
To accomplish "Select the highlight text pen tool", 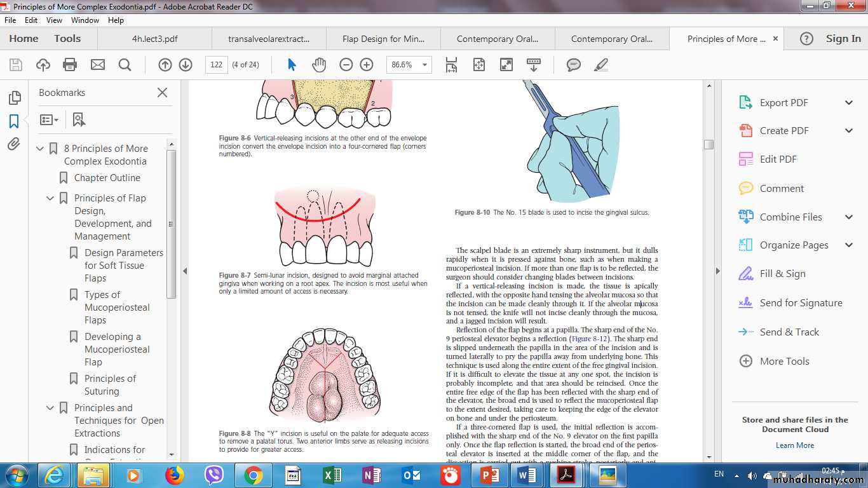I will click(x=600, y=65).
